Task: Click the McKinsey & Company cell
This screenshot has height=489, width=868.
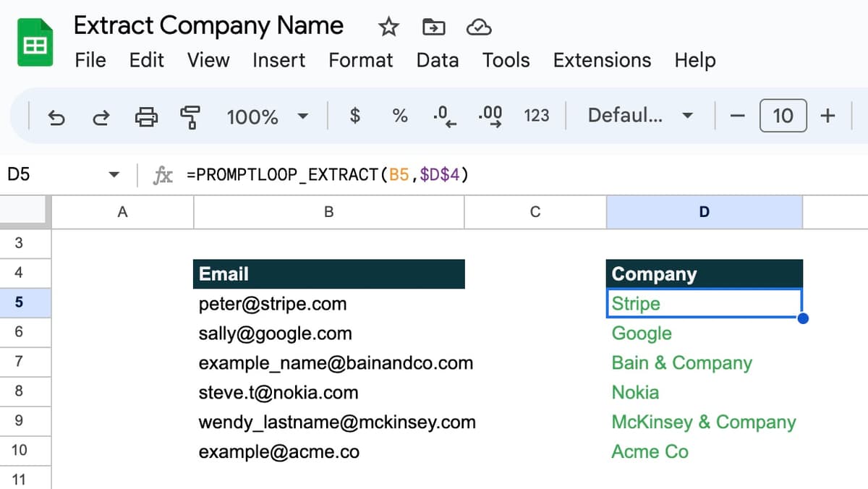Action: (x=705, y=422)
